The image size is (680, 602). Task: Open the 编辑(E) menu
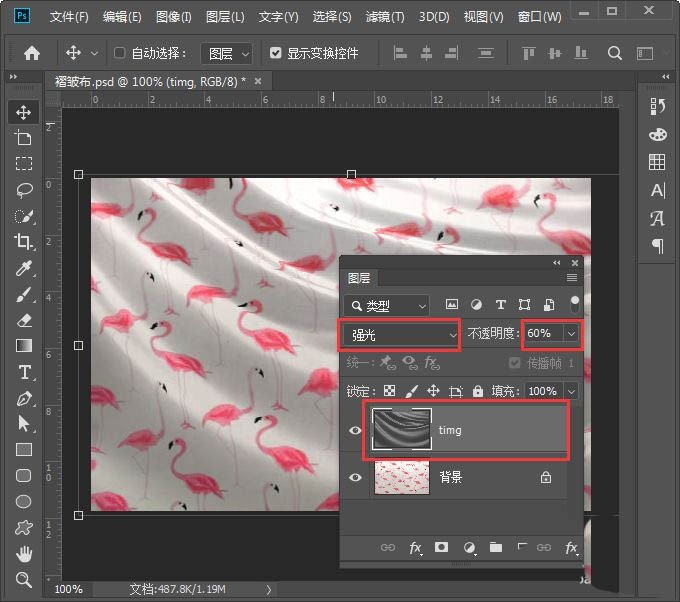[122, 17]
